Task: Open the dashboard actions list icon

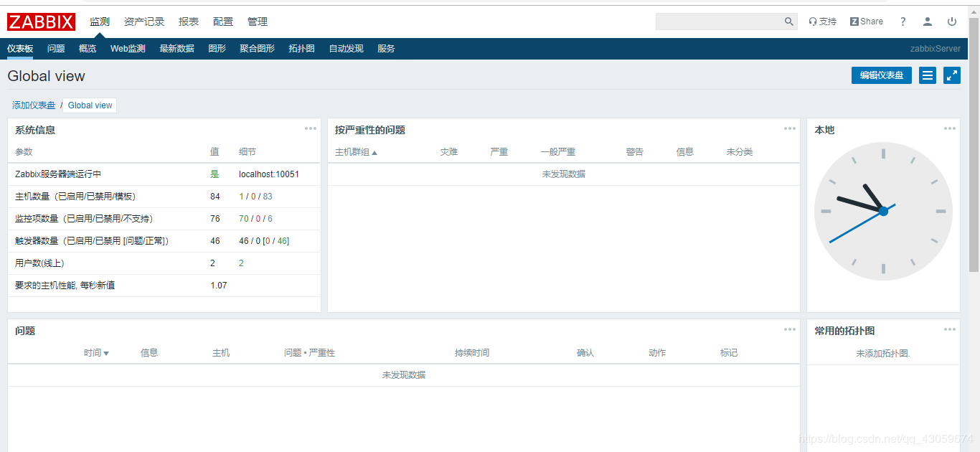Action: point(928,75)
